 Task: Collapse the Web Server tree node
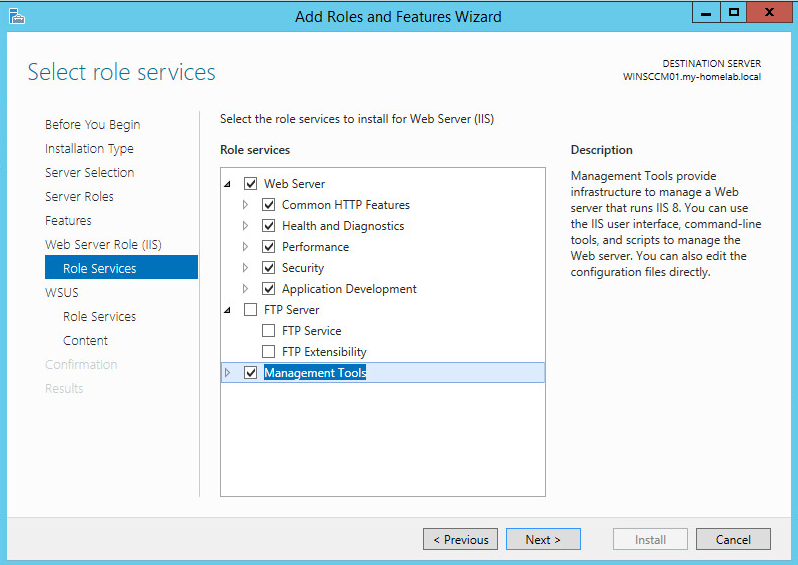pyautogui.click(x=228, y=184)
